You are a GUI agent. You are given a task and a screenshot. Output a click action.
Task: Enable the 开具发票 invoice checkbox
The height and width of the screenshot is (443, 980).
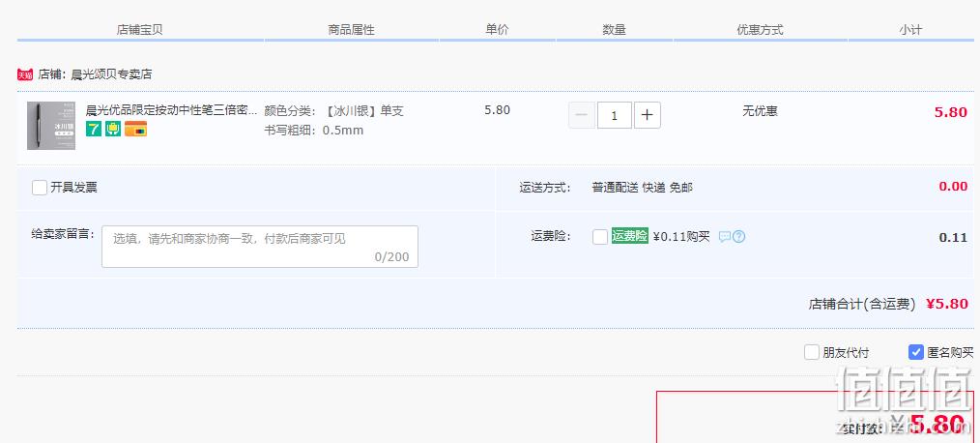click(40, 188)
